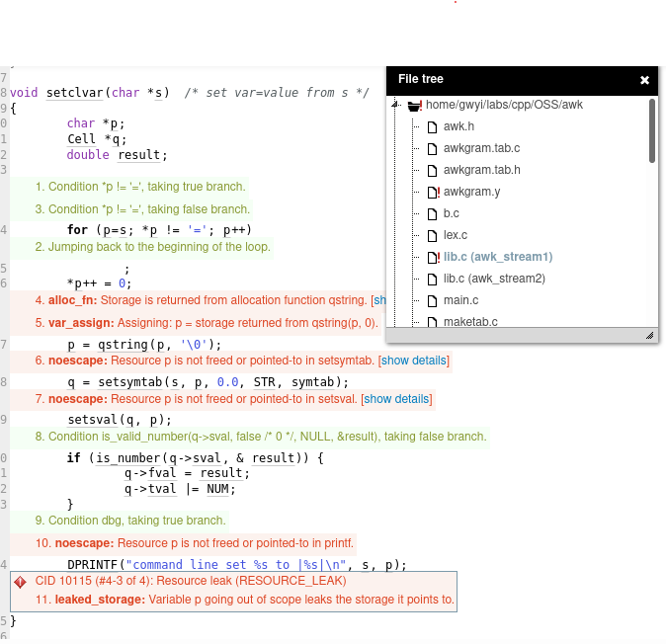Open lib.c (awk_stream2) in the file tree
The image size is (666, 644).
494,279
